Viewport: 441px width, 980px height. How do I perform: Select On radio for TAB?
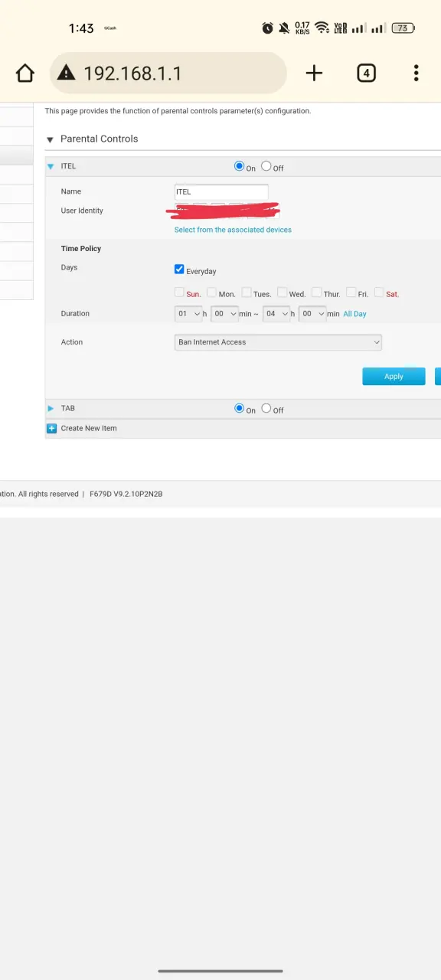click(240, 408)
